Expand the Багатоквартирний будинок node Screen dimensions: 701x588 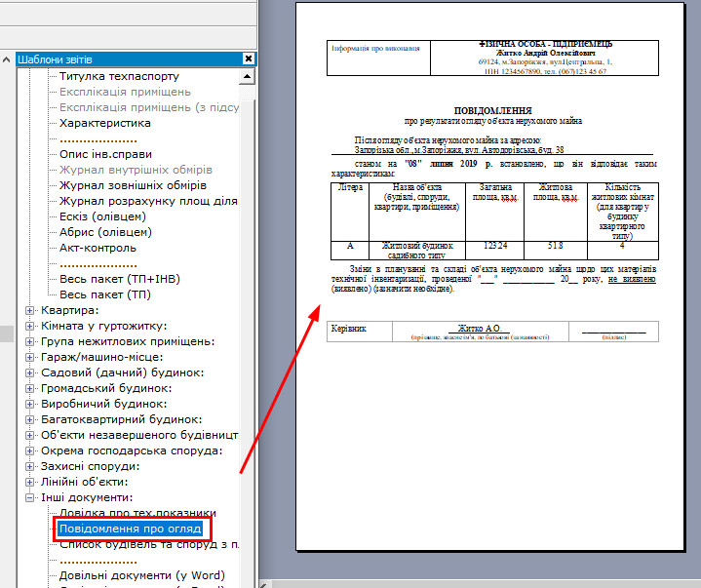click(x=29, y=419)
